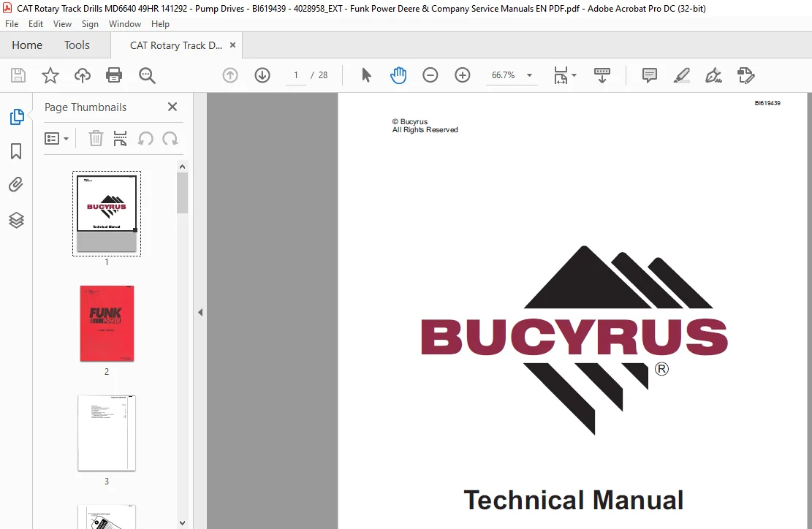Open the Help menu
812x529 pixels.
[160, 24]
